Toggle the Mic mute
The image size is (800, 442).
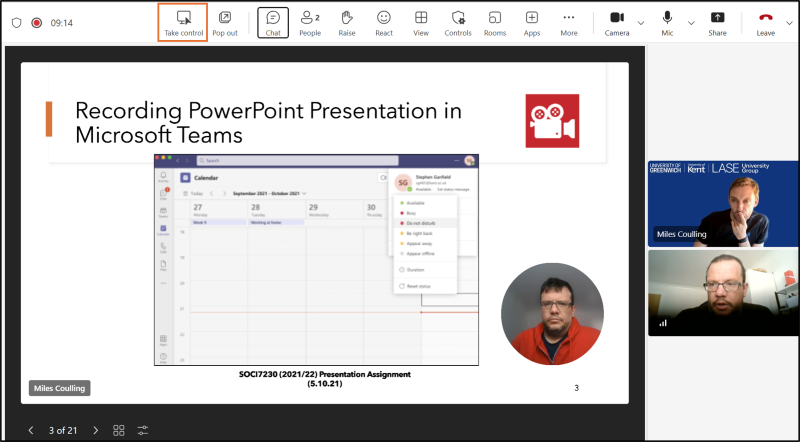point(667,23)
